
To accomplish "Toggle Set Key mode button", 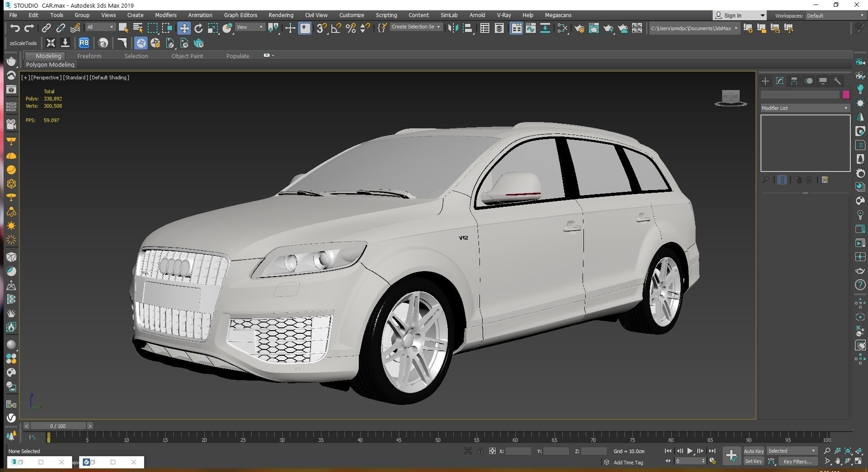I will tap(754, 461).
